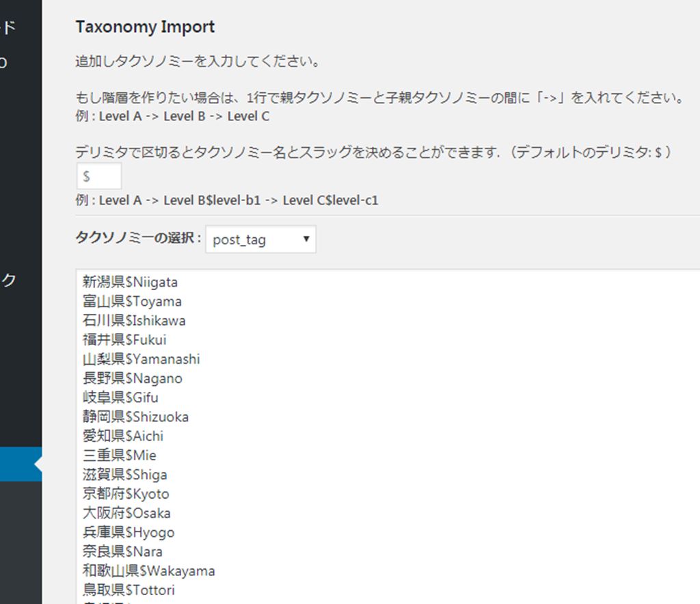Place cursor on the 兵庫県$Hyogo line
This screenshot has width=700, height=604.
129,532
